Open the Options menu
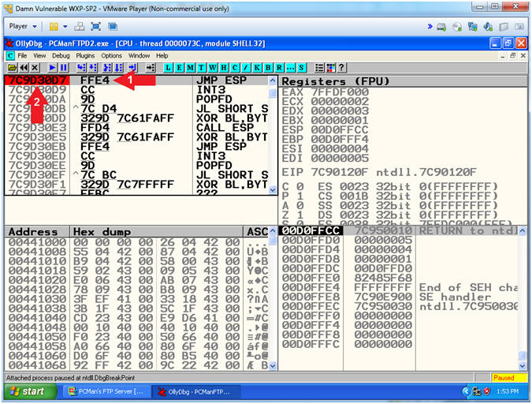Viewport: 532px width, 404px height. [111, 56]
